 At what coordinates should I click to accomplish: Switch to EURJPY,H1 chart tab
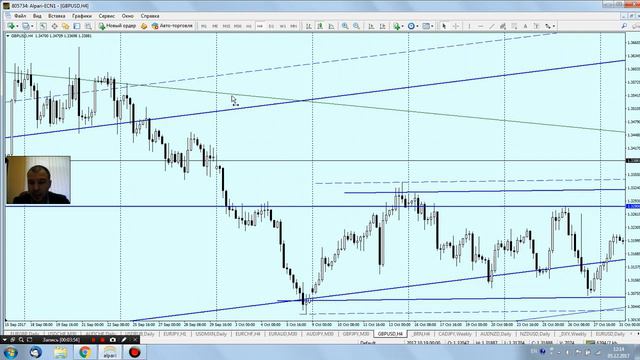[x=175, y=334]
